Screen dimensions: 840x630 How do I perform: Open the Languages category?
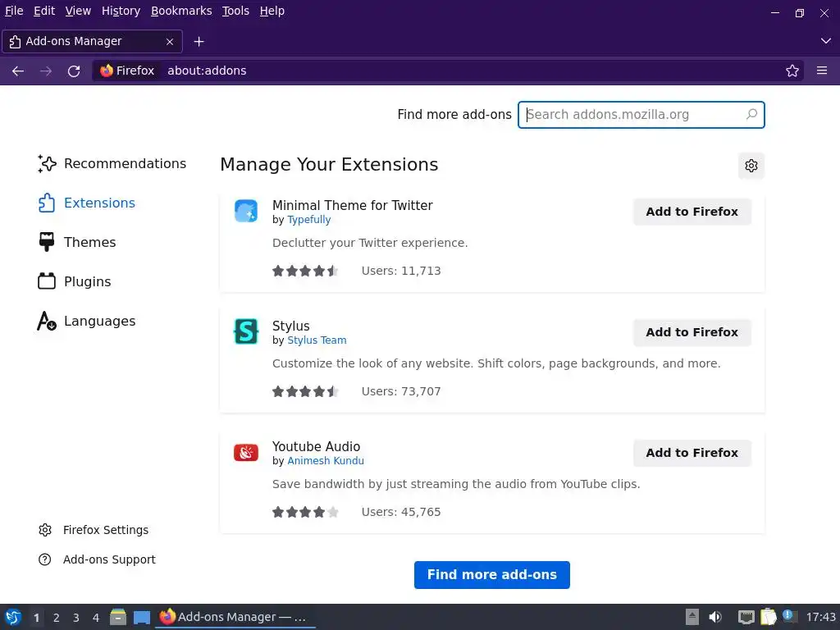(86, 321)
